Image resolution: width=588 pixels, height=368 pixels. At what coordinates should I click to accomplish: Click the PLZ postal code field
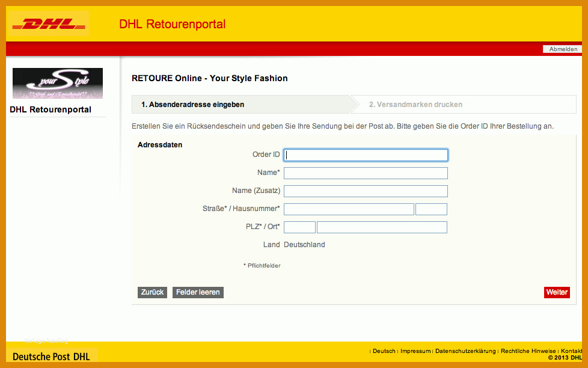pyautogui.click(x=299, y=227)
